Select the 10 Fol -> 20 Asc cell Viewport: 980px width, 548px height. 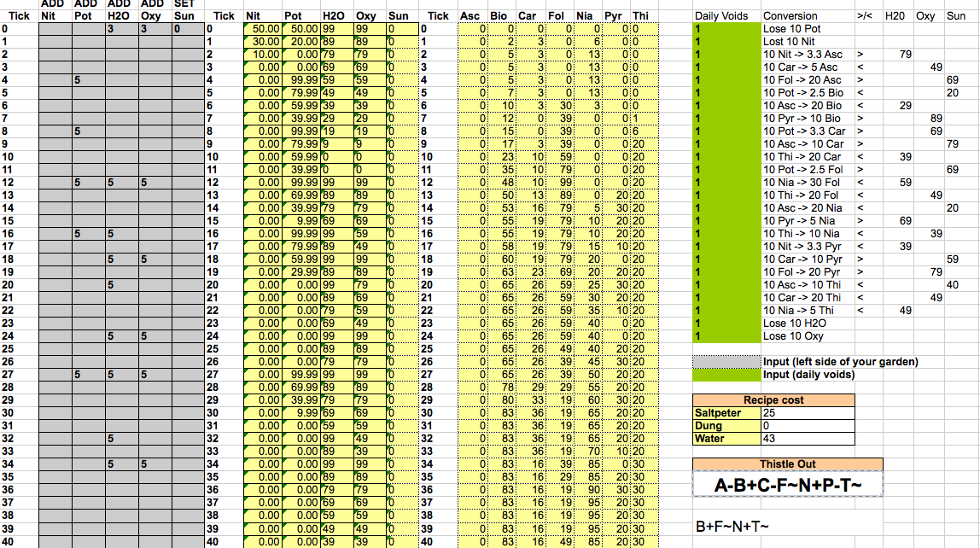pos(808,80)
